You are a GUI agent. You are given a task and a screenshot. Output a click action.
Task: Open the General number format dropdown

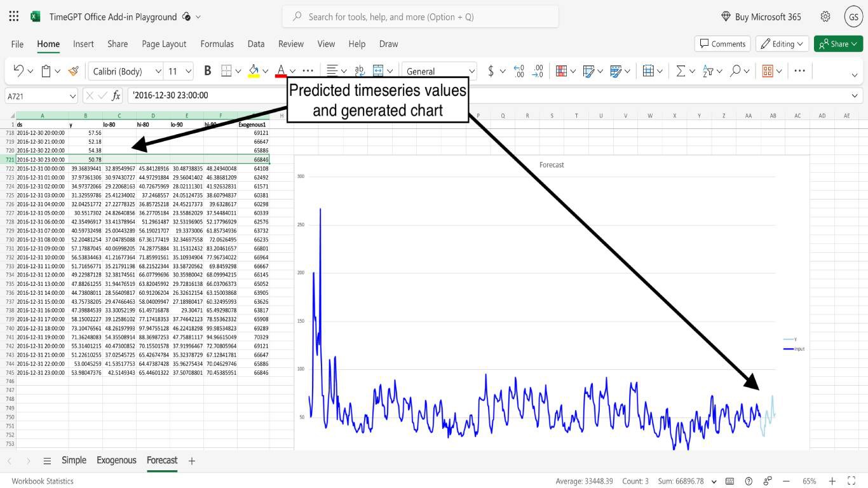click(440, 71)
